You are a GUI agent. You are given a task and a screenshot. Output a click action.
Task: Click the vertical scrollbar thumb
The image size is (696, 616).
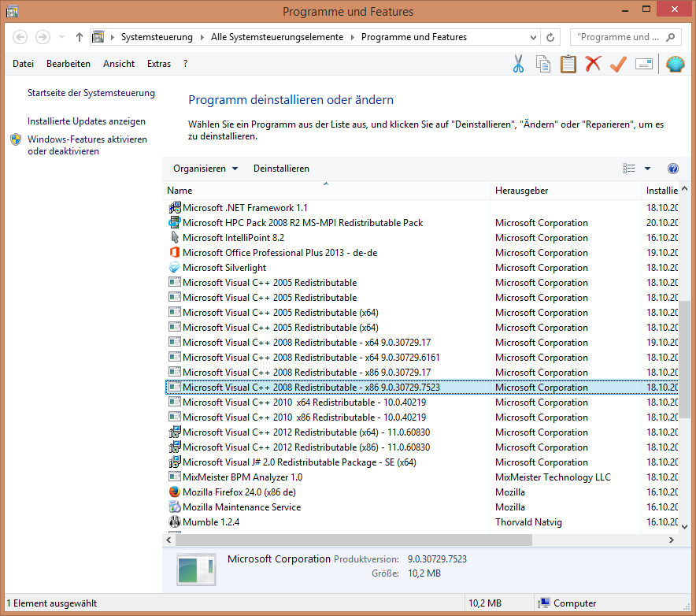(x=684, y=359)
